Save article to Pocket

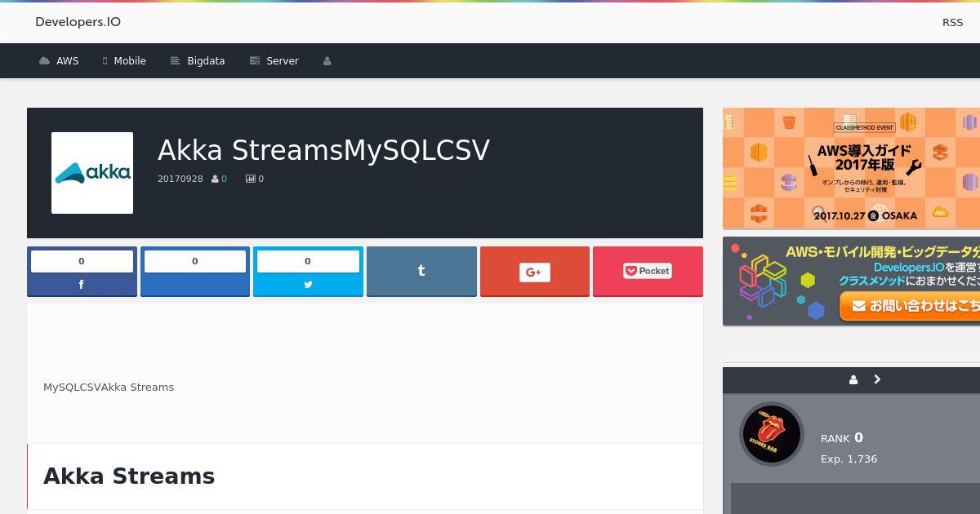pos(648,272)
